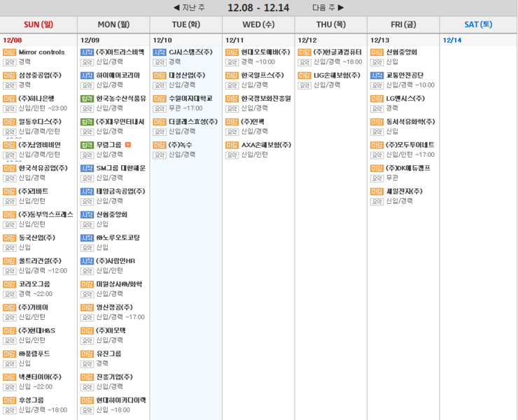The image size is (518, 420).
Task: Click the 요약 button for (주)사람인HR
Action: click(87, 271)
